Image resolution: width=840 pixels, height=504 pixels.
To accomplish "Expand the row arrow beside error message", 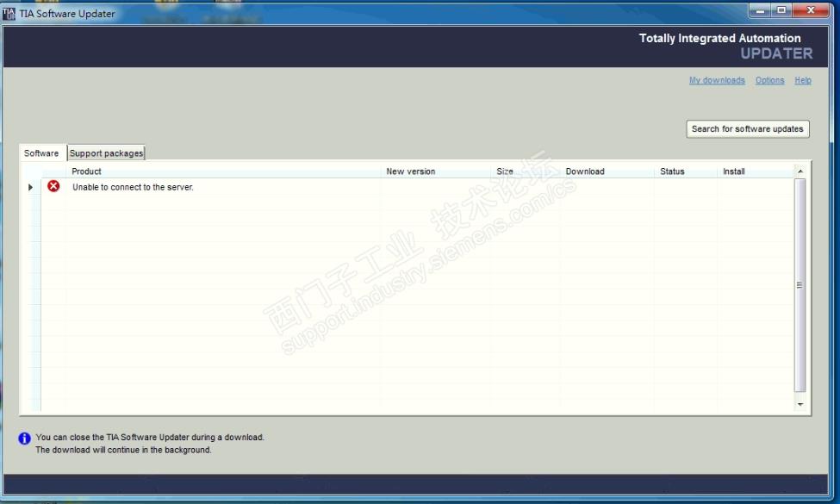I will pyautogui.click(x=30, y=187).
